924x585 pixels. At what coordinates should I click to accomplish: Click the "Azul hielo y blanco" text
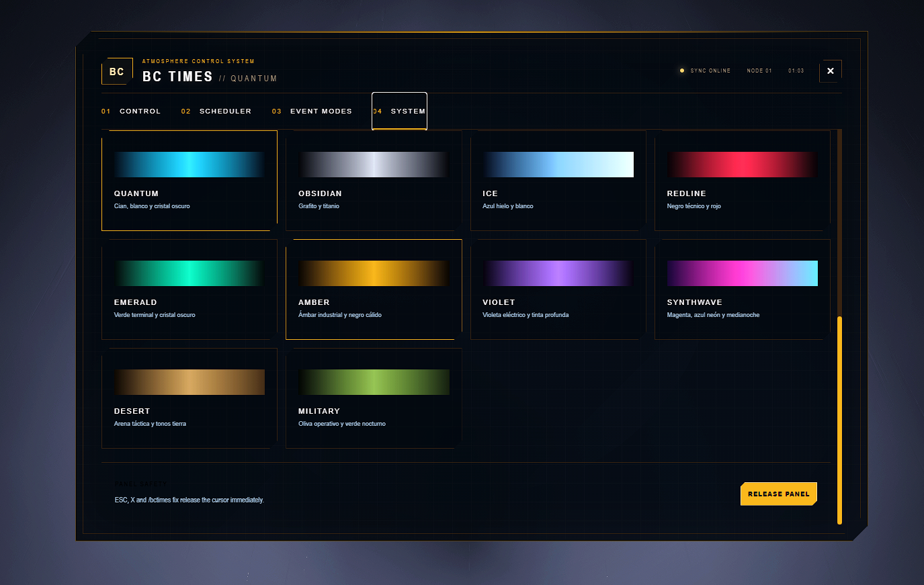pyautogui.click(x=508, y=206)
